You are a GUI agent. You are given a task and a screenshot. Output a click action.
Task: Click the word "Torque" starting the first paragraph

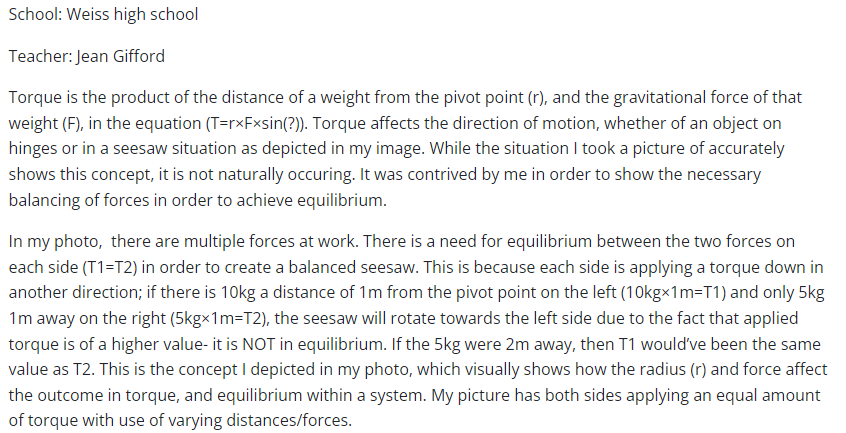pyautogui.click(x=32, y=99)
